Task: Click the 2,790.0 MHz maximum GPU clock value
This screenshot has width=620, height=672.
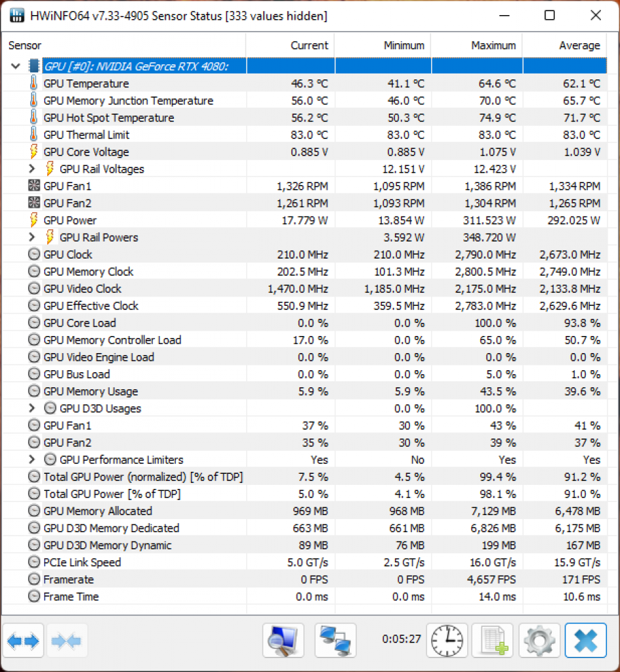Action: (x=485, y=255)
